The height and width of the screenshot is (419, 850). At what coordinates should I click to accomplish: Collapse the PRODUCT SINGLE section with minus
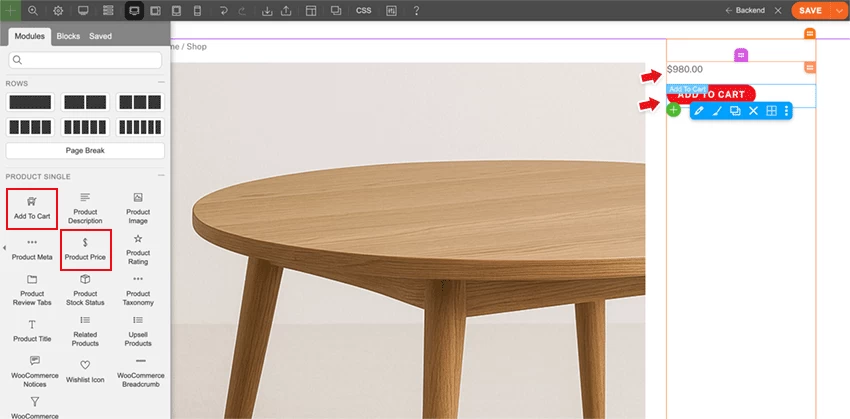(161, 176)
